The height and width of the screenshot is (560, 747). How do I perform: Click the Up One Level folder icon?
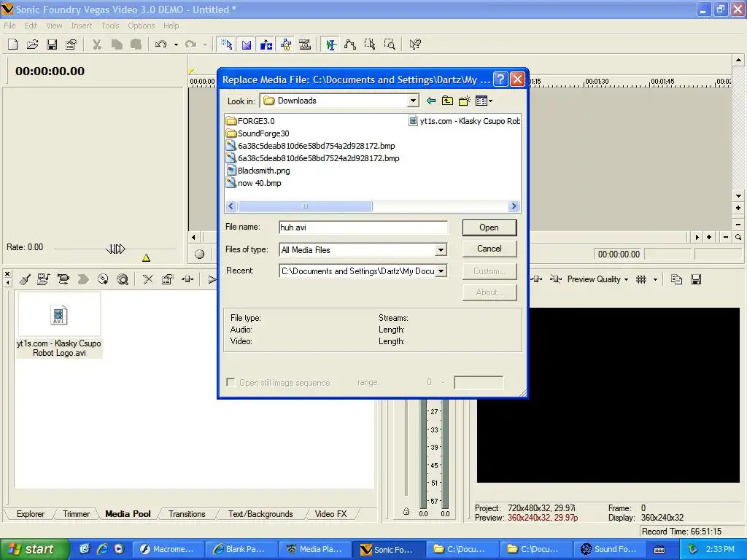pyautogui.click(x=447, y=101)
